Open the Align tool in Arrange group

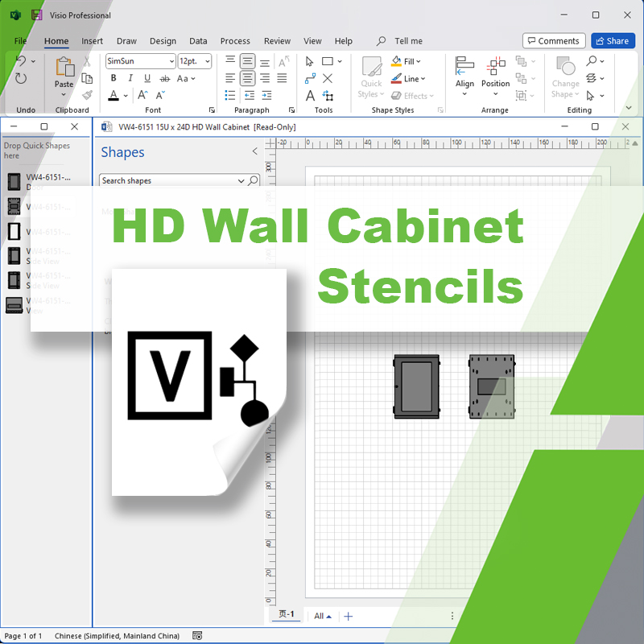[x=464, y=72]
